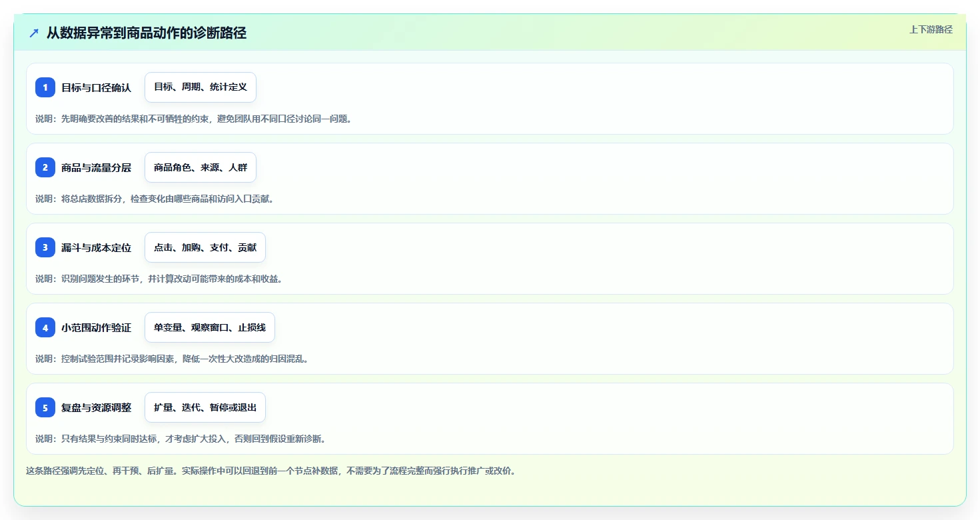
Task: Click the description starting 只有结果与约束同时达标
Action: [181, 439]
